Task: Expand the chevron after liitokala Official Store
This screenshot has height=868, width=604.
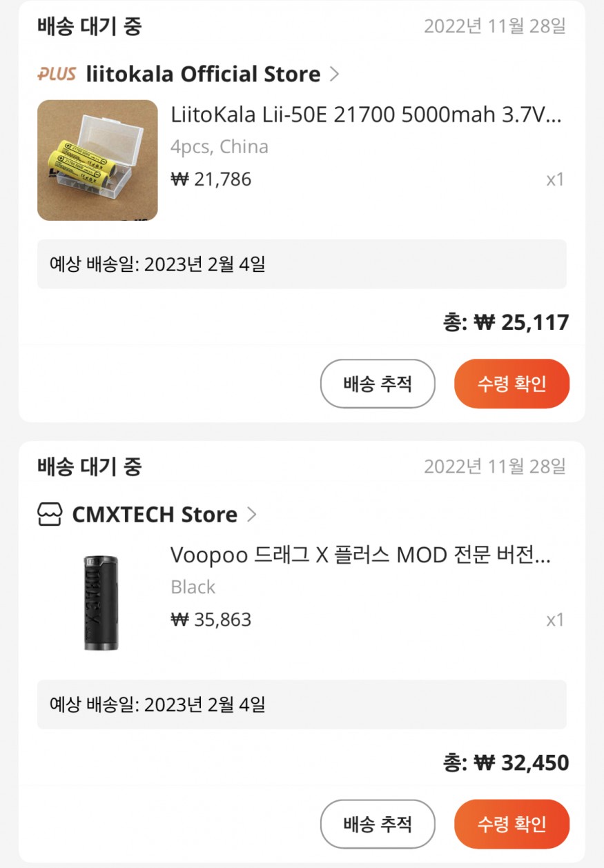Action: point(335,74)
